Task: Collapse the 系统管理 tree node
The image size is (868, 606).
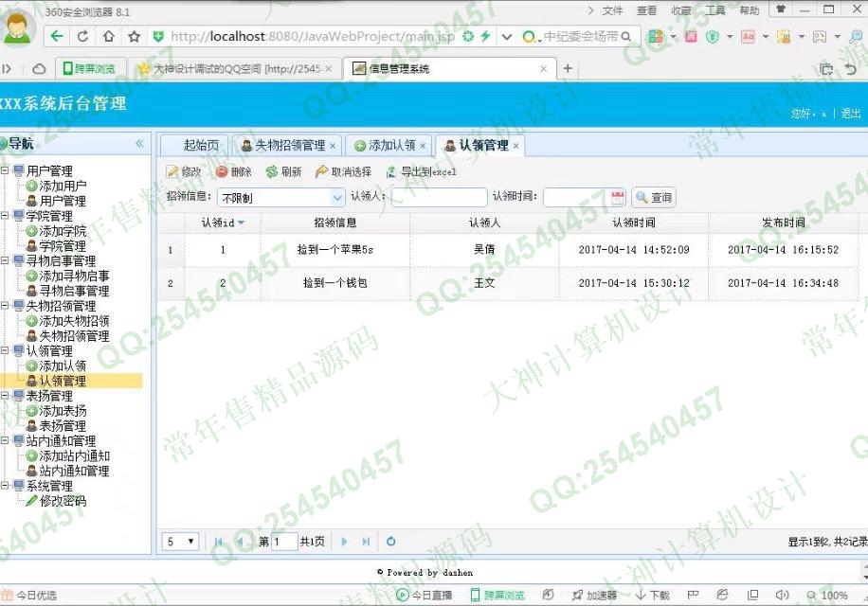Action: (5, 486)
